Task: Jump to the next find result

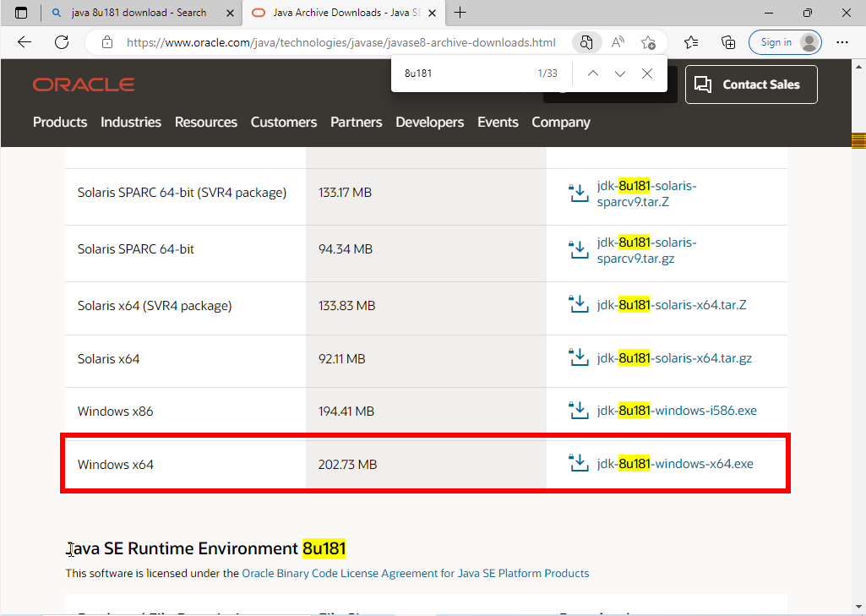Action: point(620,74)
